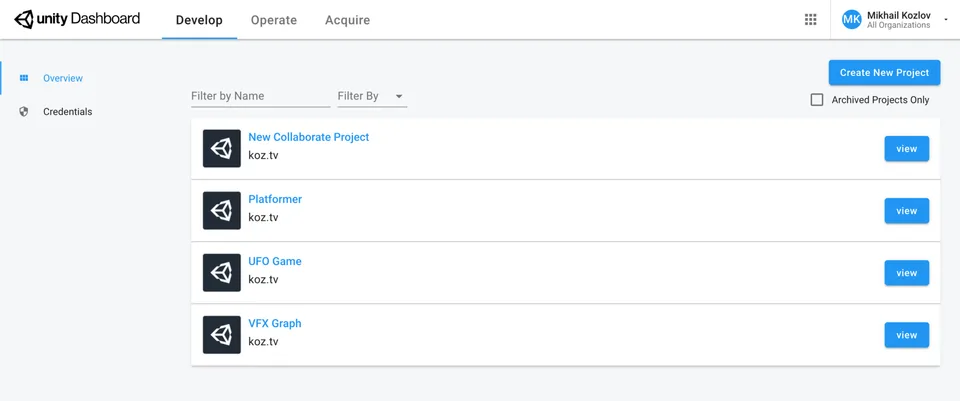960x401 pixels.
Task: Open the New Collaborate Project link
Action: 308,137
